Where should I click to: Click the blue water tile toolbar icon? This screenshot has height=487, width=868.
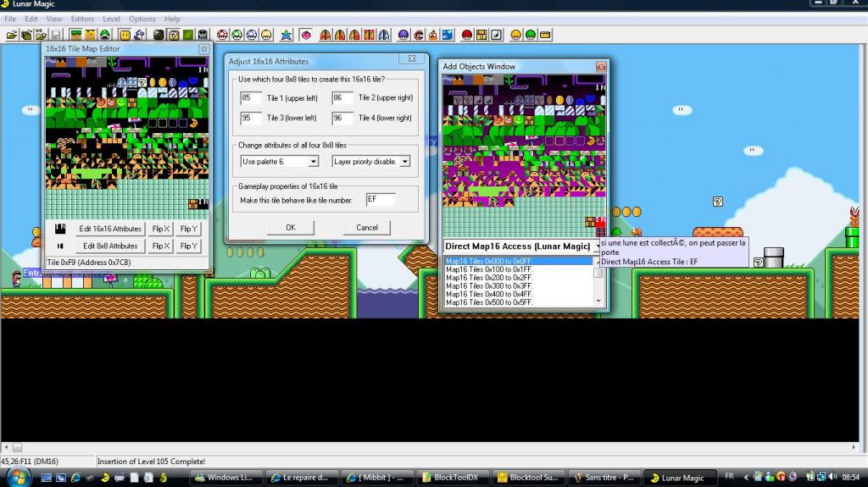click(x=448, y=35)
